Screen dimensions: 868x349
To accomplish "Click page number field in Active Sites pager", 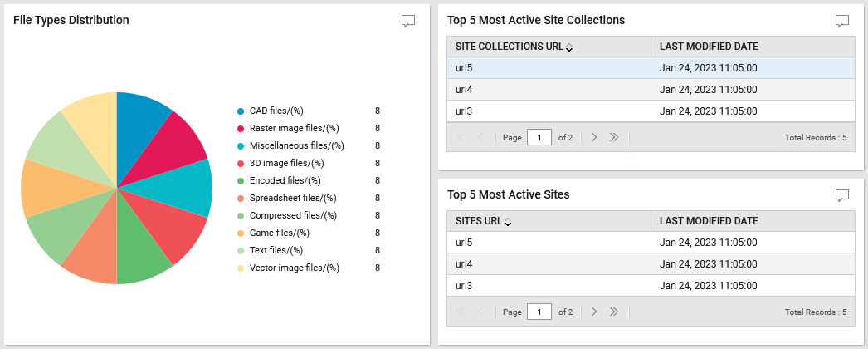I will [x=539, y=312].
